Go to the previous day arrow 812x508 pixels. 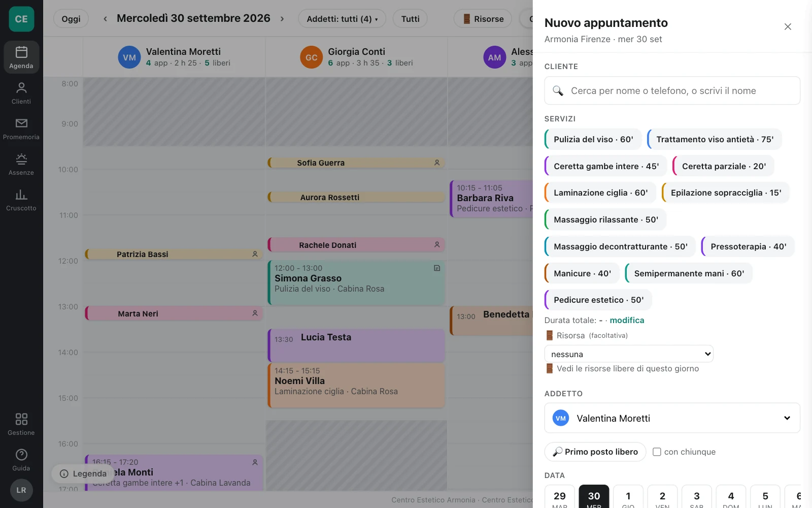coord(105,19)
